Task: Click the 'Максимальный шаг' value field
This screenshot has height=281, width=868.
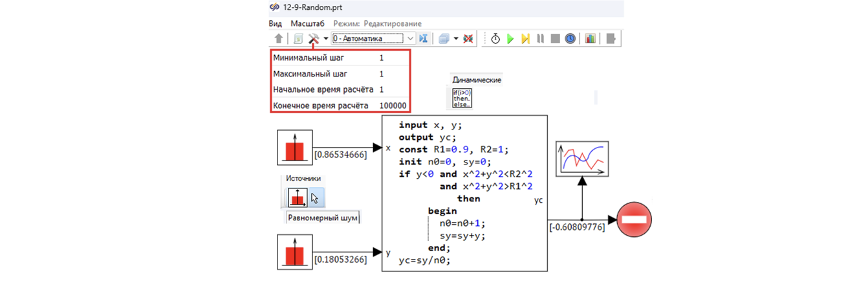Action: [x=382, y=74]
